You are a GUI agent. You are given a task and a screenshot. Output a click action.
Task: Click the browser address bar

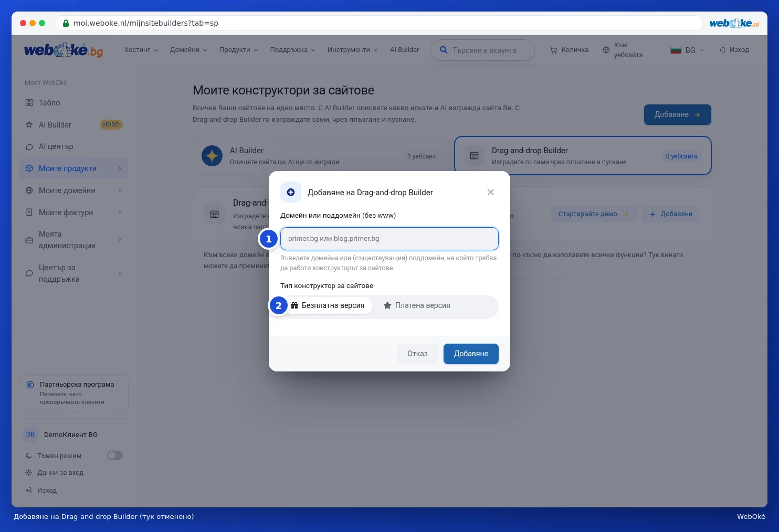click(378, 23)
